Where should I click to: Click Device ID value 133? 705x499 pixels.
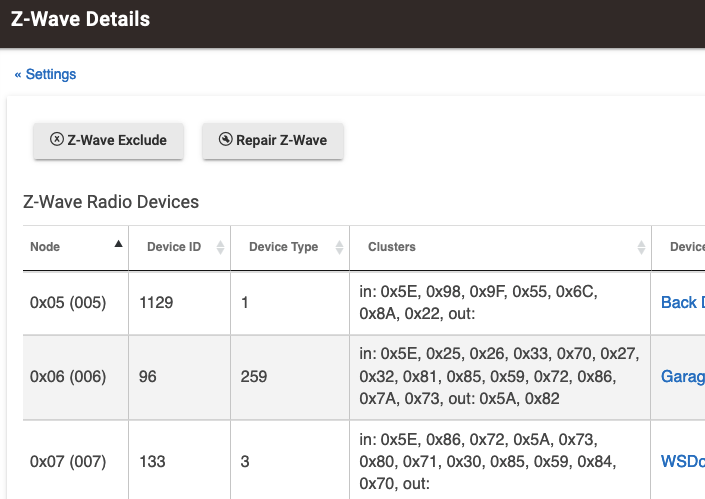point(152,462)
